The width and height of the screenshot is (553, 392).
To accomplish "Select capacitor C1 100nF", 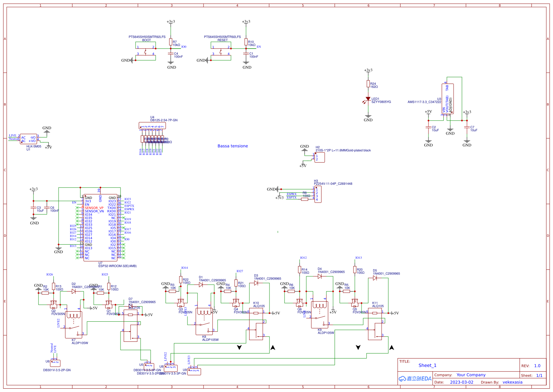I will (246, 54).
